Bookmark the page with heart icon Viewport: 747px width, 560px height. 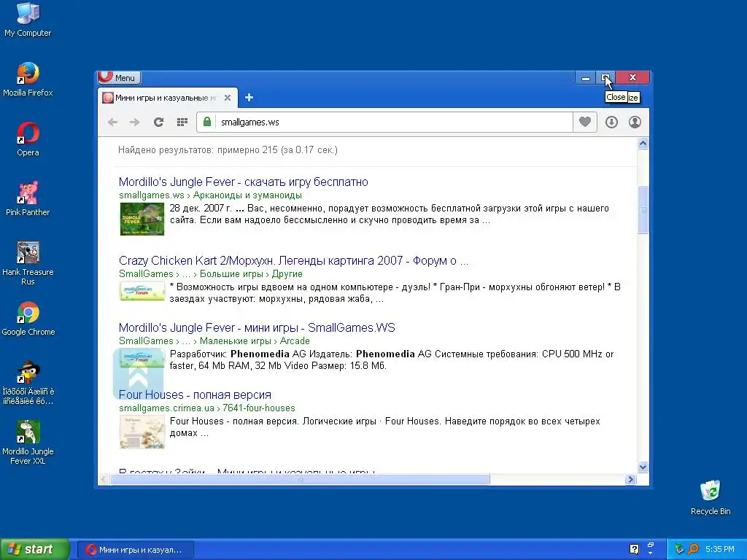click(x=585, y=122)
